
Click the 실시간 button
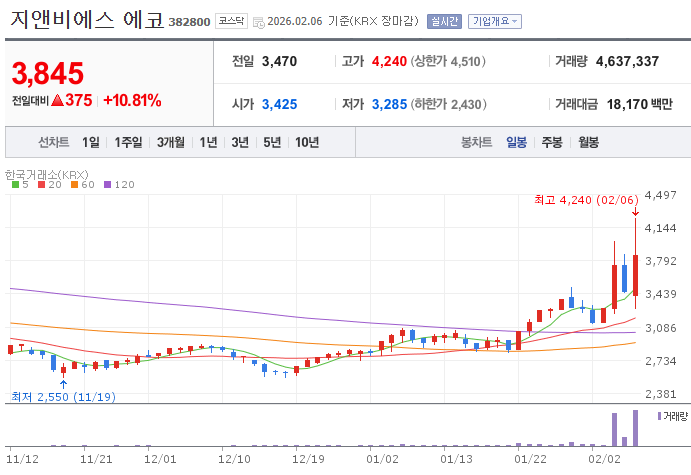click(444, 21)
